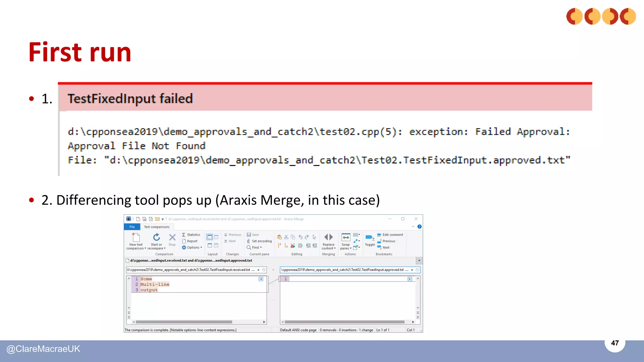Click the increase indent icon

tap(315, 245)
